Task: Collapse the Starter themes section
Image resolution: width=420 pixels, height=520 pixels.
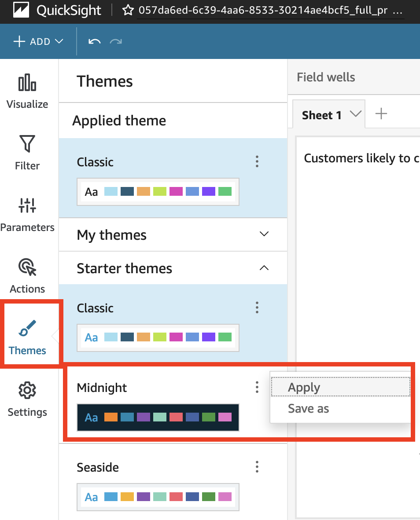Action: (264, 267)
